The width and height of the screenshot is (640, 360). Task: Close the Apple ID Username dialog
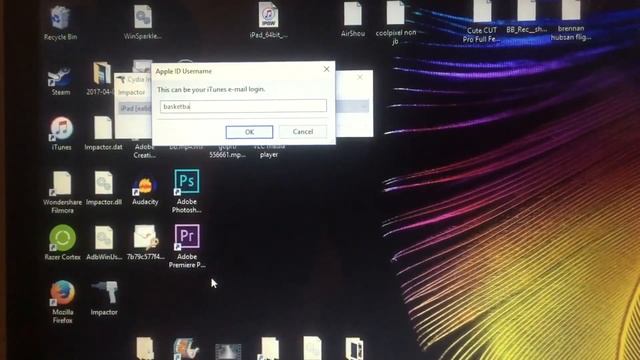tap(327, 69)
